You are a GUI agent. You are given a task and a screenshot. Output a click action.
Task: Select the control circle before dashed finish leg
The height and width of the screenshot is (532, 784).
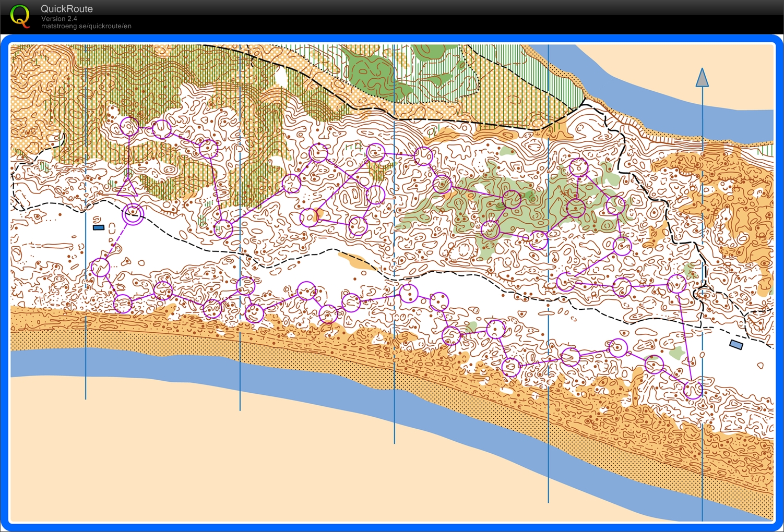pos(100,268)
